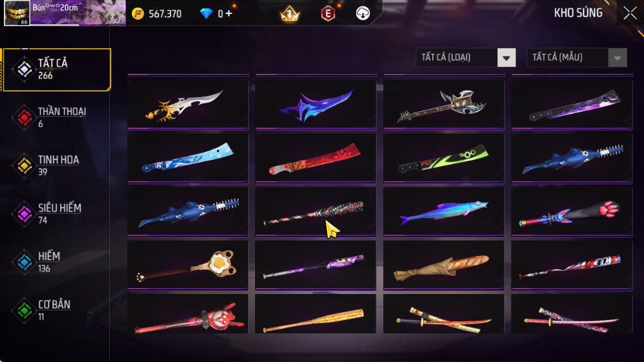The image size is (644, 362).
Task: Click the blue diamond currency icon
Action: point(206,13)
